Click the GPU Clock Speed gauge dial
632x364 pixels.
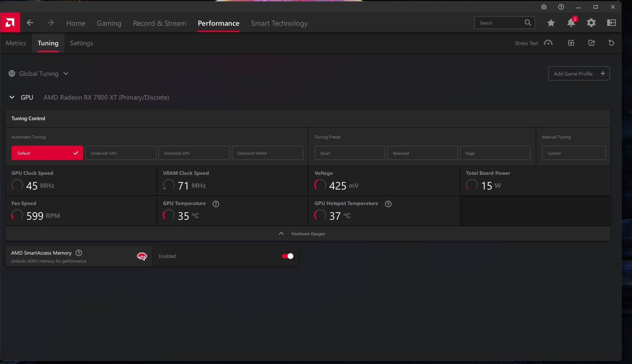pos(17,185)
